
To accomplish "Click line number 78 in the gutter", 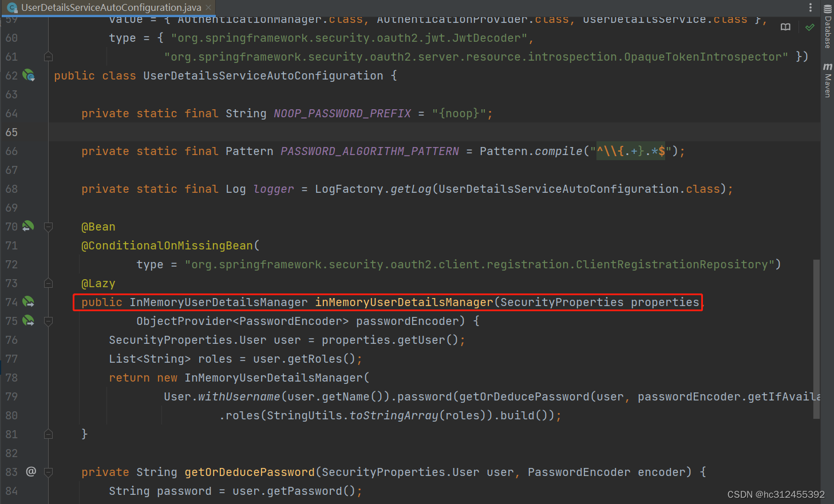I will click(x=11, y=378).
